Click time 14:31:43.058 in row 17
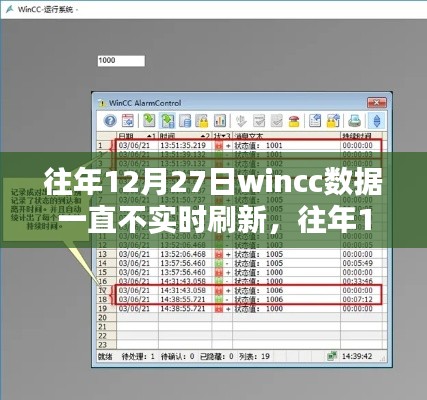The width and height of the screenshot is (427, 400). point(183,290)
